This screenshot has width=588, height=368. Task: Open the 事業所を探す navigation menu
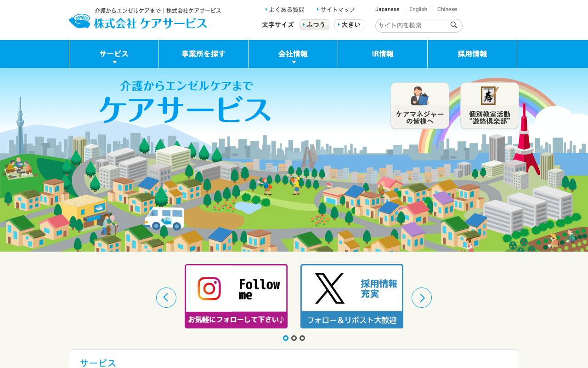point(203,54)
